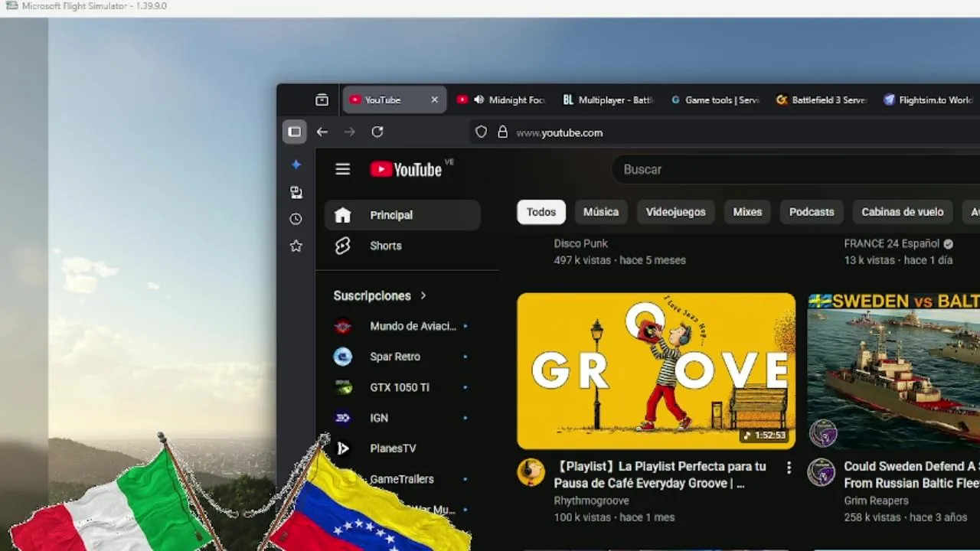Image resolution: width=980 pixels, height=551 pixels.
Task: Click the Suscripciones heading
Action: click(x=372, y=295)
